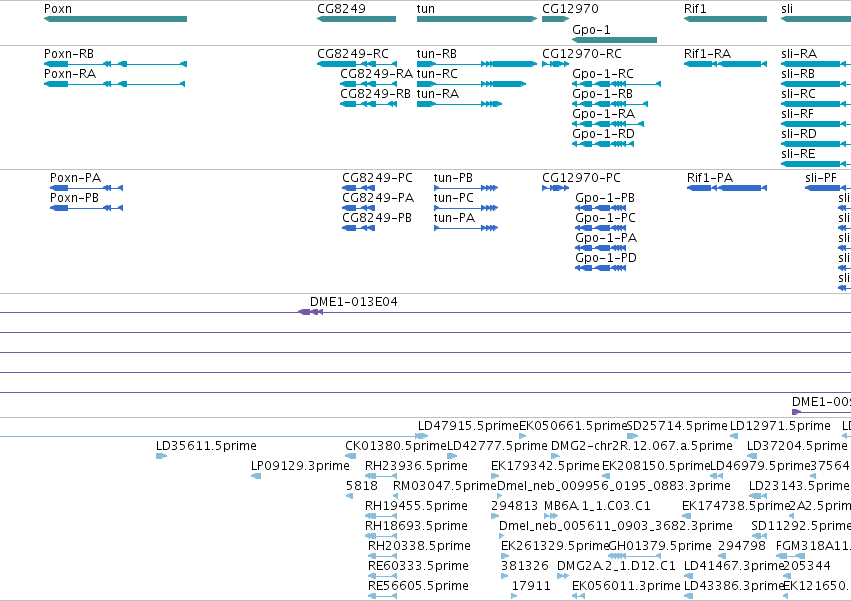The image size is (851, 601).
Task: Select the CG8249-PB protein label
Action: tap(377, 218)
